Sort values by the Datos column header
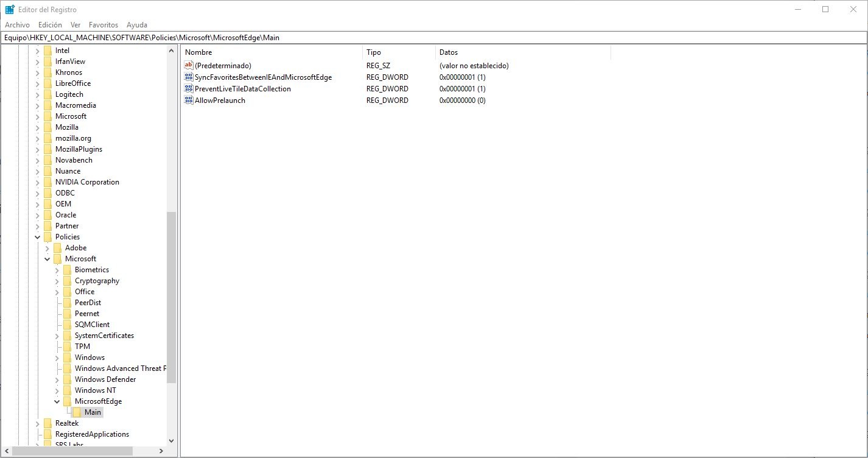Viewport: 868px width, 458px height. pos(523,52)
